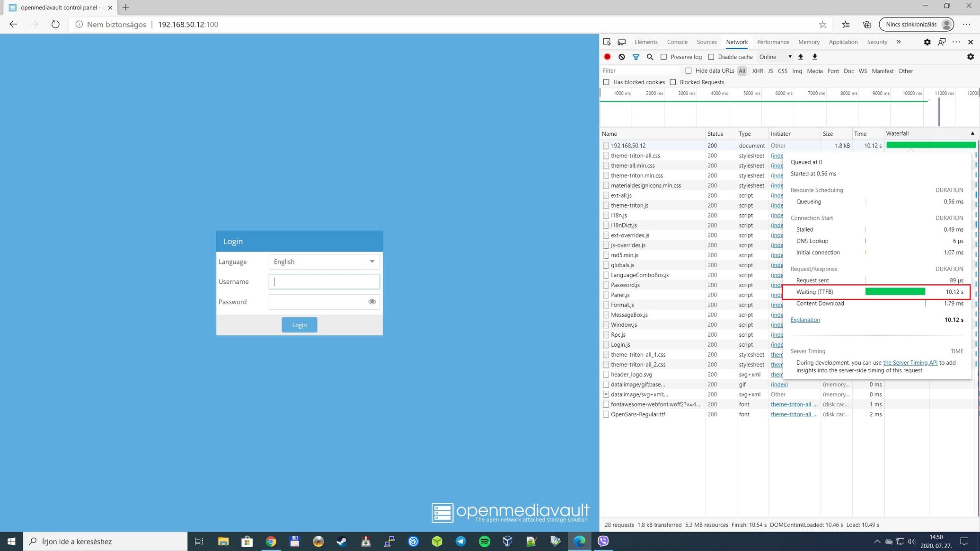Check Hide data URLs option
The width and height of the screenshot is (980, 551).
pyautogui.click(x=689, y=71)
